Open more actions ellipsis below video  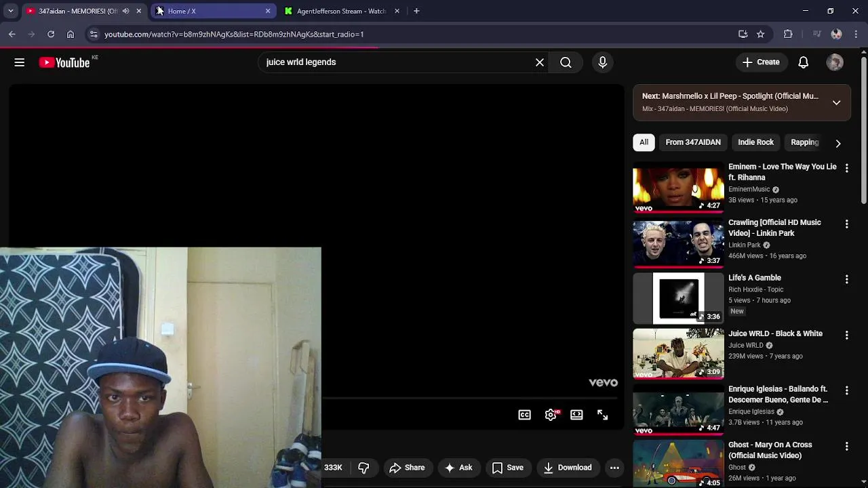614,468
